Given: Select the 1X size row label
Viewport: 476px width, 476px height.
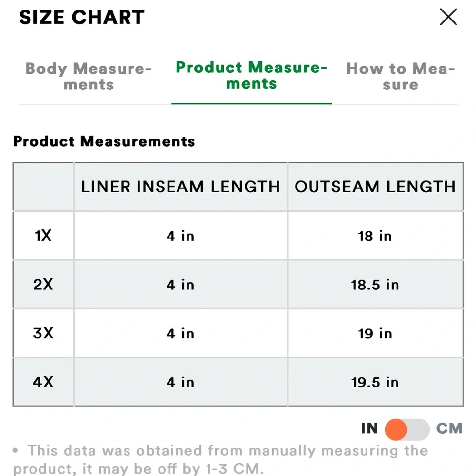Looking at the screenshot, I should (x=43, y=236).
